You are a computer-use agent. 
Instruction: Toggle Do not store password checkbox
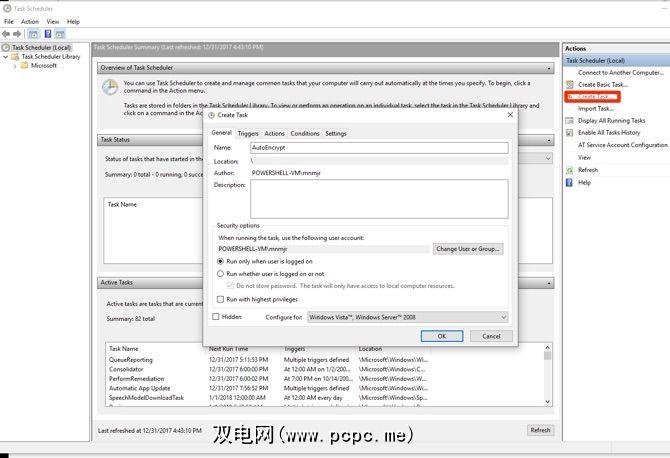pyautogui.click(x=230, y=285)
